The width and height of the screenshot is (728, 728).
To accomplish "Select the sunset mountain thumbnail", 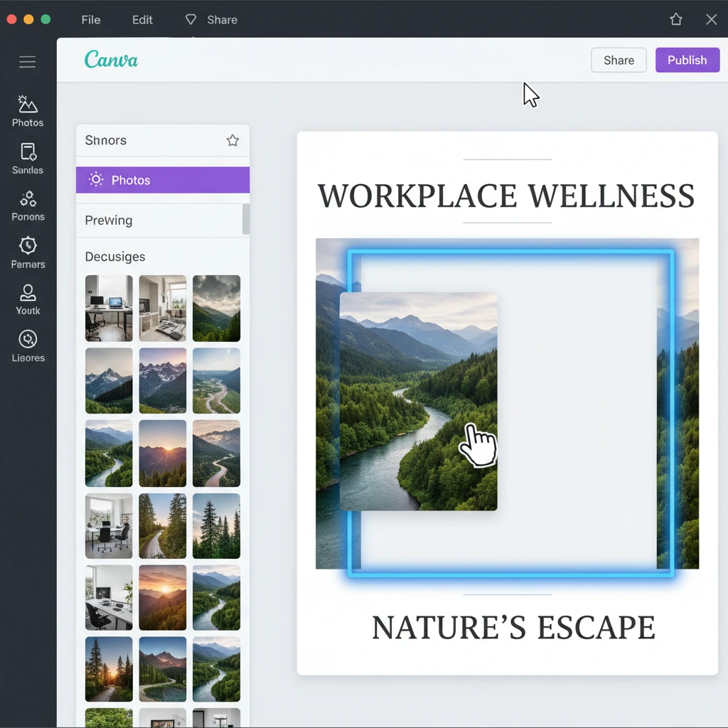I will (x=162, y=453).
